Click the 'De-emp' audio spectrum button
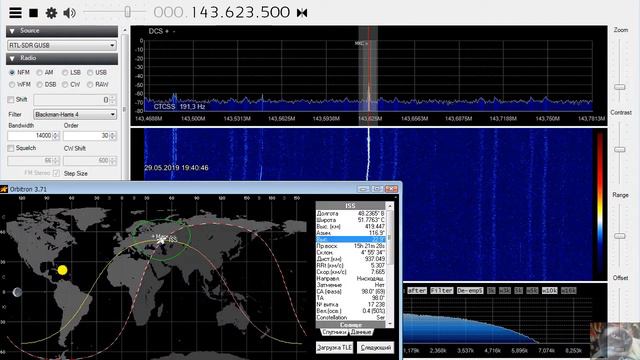 click(x=470, y=291)
